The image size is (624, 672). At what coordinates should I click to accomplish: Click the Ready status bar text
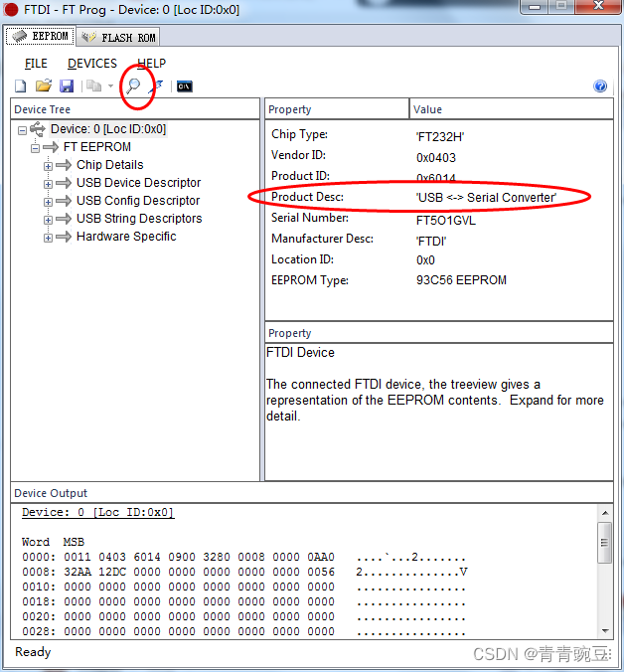(x=33, y=652)
